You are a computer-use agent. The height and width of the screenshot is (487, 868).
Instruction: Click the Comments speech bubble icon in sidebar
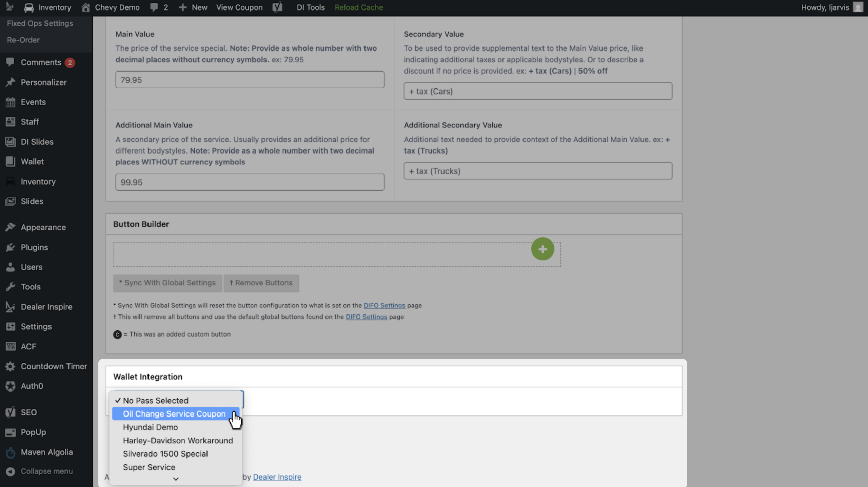pyautogui.click(x=10, y=62)
